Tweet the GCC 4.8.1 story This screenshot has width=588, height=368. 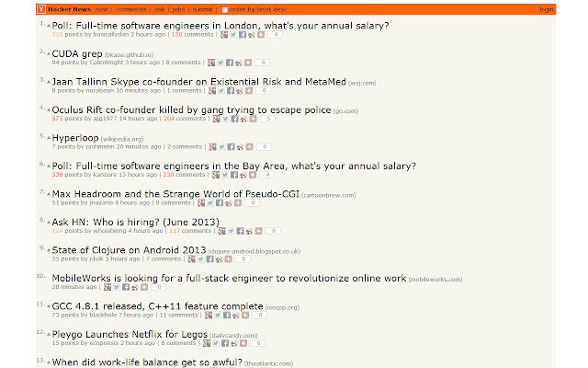point(218,315)
